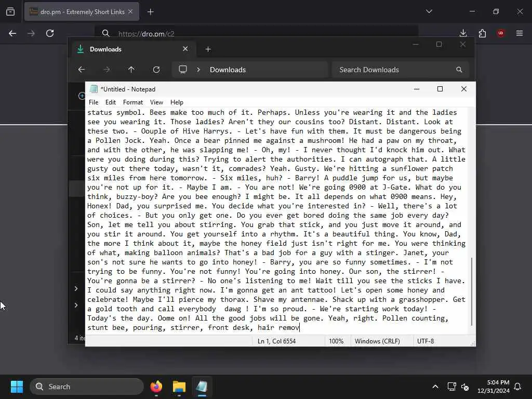Go back in File Explorer
532x399 pixels.
click(x=82, y=70)
